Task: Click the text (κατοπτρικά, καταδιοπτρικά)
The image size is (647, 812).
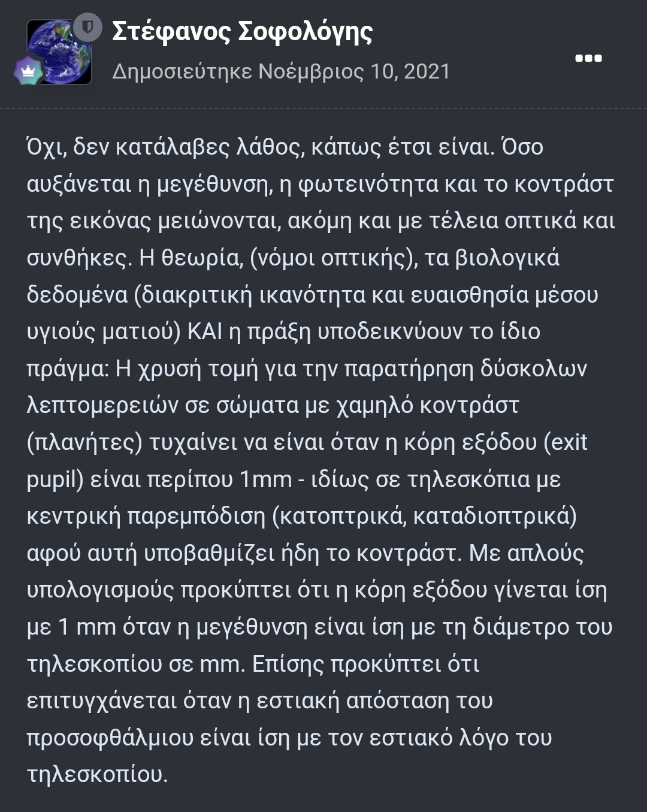Action: (425, 517)
